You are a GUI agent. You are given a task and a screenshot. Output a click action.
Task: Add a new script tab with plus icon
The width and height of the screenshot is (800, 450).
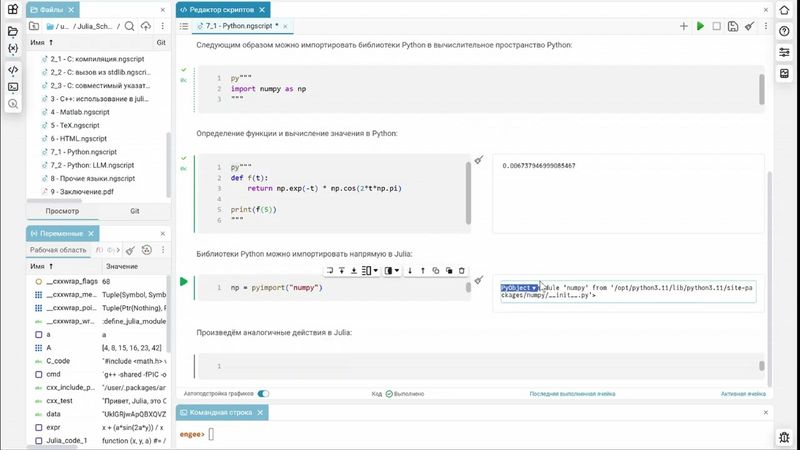(x=684, y=26)
